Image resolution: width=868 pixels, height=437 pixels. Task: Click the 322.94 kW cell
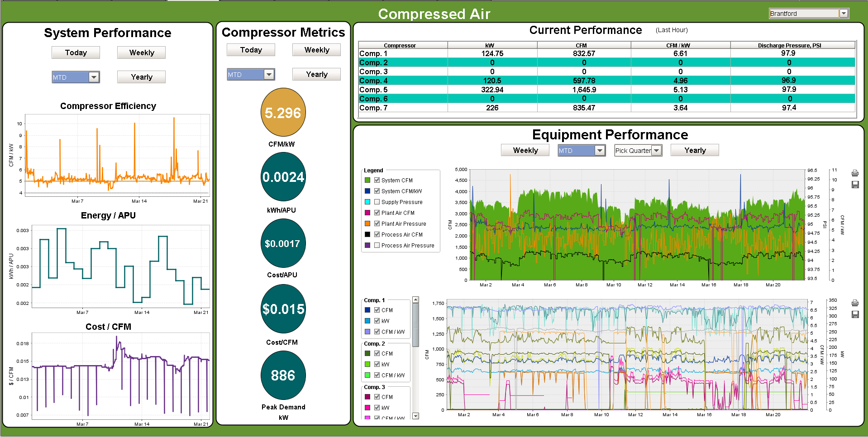pyautogui.click(x=492, y=90)
